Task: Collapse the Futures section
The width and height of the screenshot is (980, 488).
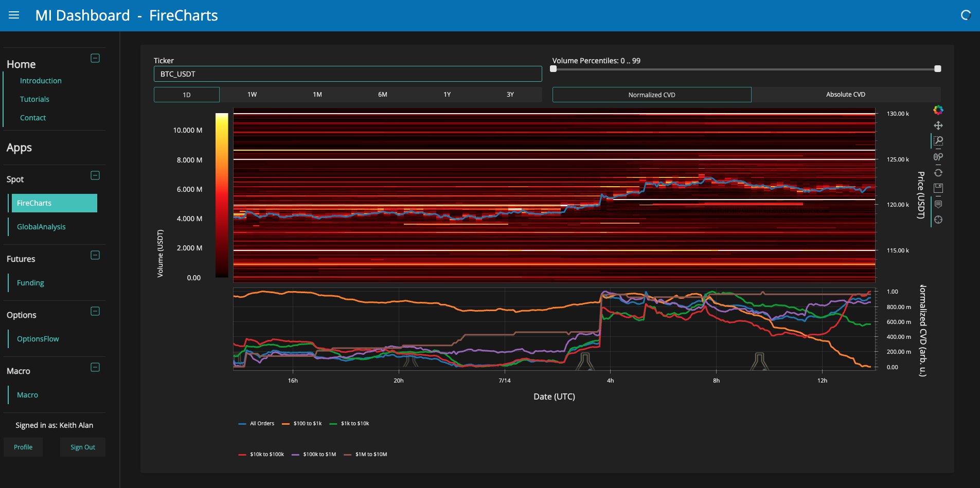Action: [x=95, y=255]
